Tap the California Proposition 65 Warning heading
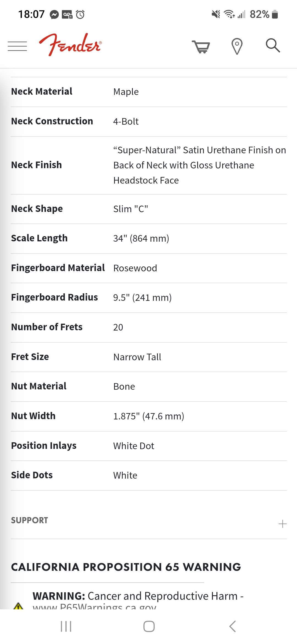297x644 pixels. pos(126,567)
